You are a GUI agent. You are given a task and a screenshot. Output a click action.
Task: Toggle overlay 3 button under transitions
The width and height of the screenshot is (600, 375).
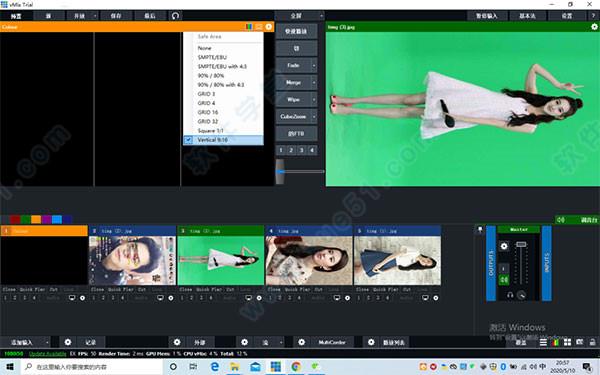point(302,150)
